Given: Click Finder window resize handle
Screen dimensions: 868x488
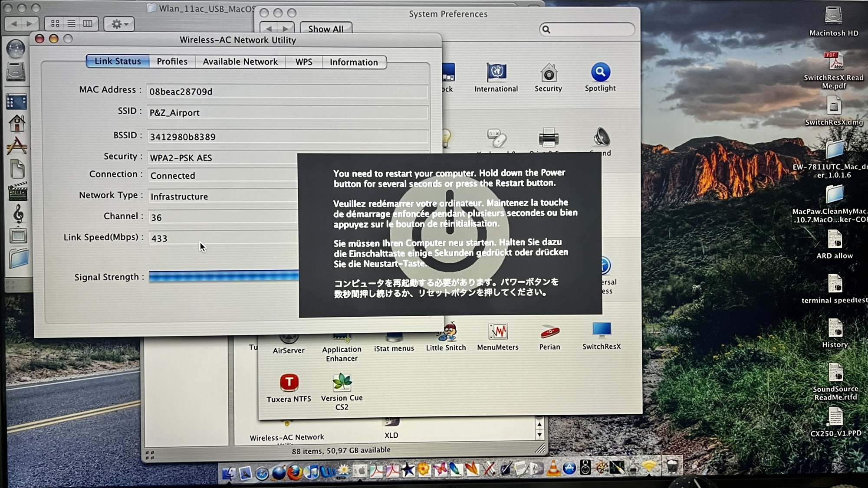Looking at the screenshot, I should (x=540, y=449).
